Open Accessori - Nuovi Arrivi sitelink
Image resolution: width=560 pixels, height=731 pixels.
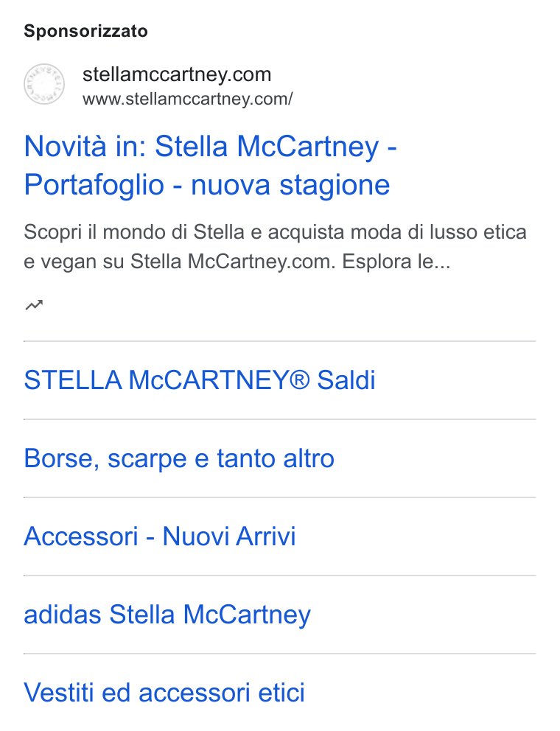coord(160,536)
